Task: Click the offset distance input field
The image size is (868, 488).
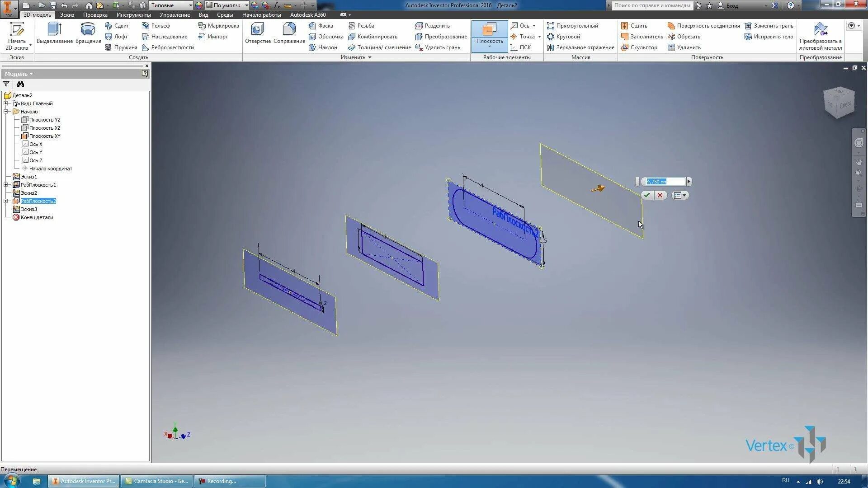Action: (x=665, y=182)
